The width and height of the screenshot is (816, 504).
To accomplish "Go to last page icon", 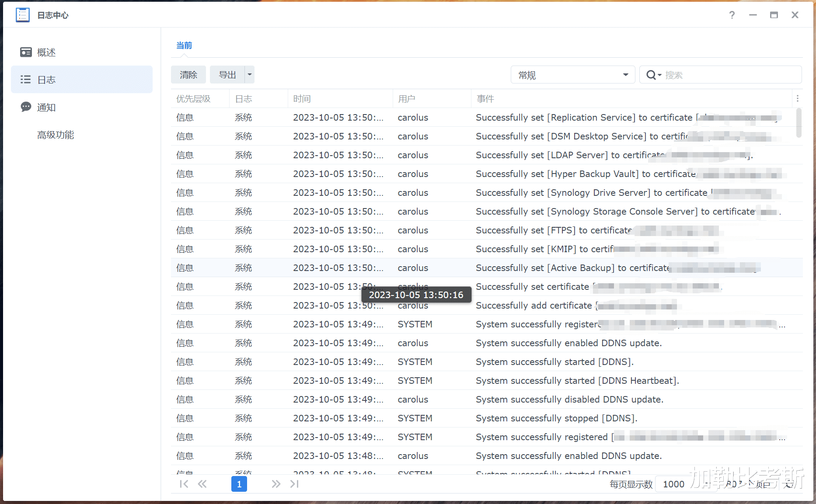I will pos(294,484).
